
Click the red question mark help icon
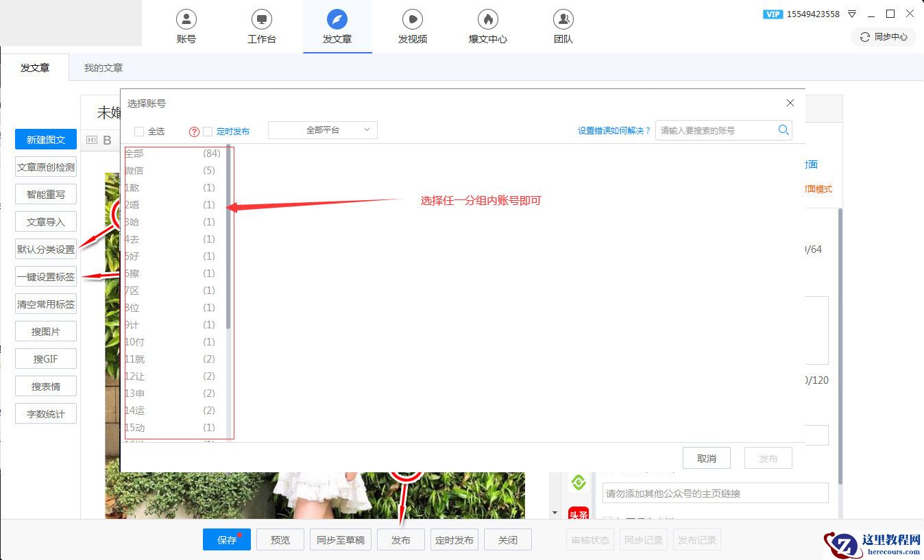[x=194, y=132]
